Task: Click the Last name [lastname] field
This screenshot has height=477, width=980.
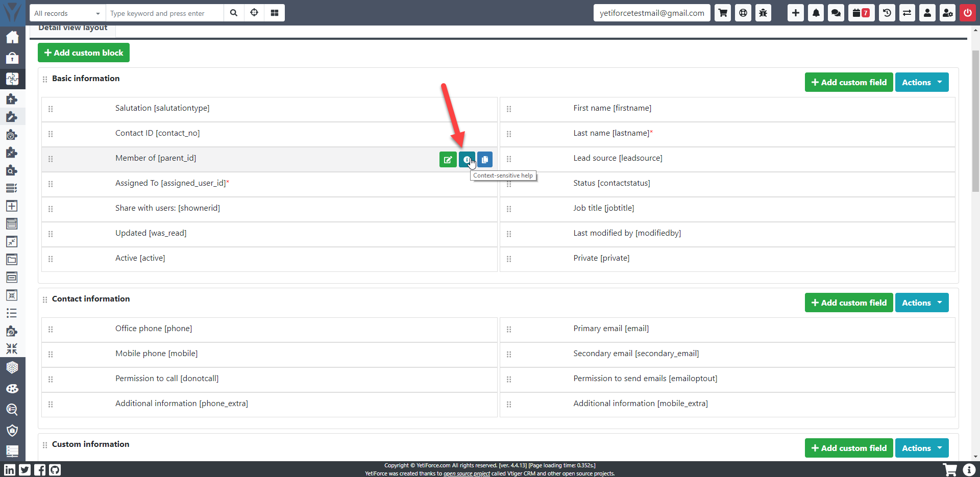Action: 727,134
